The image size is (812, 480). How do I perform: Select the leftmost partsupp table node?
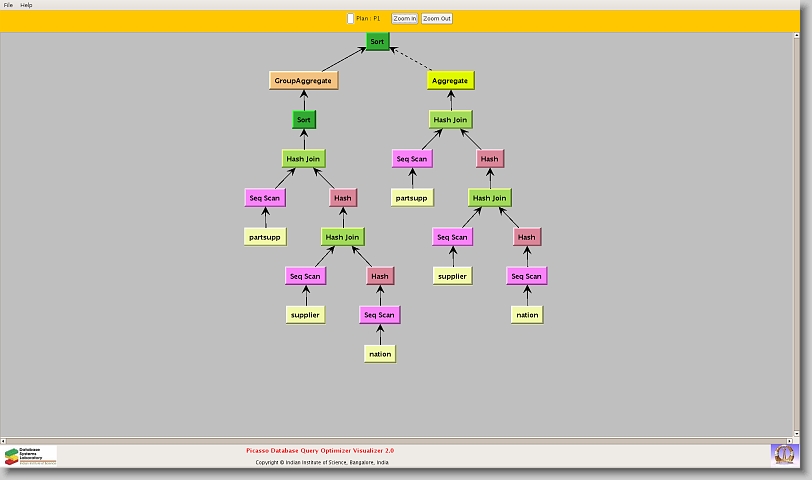(x=265, y=237)
